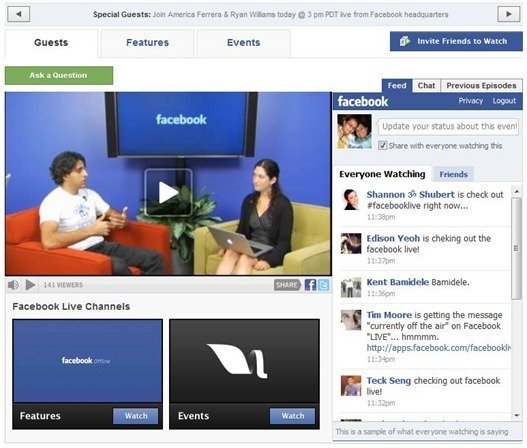Open the apps.facebook.com link in Tim Moore's post
Image resolution: width=527 pixels, height=448 pixels.
pyautogui.click(x=439, y=348)
